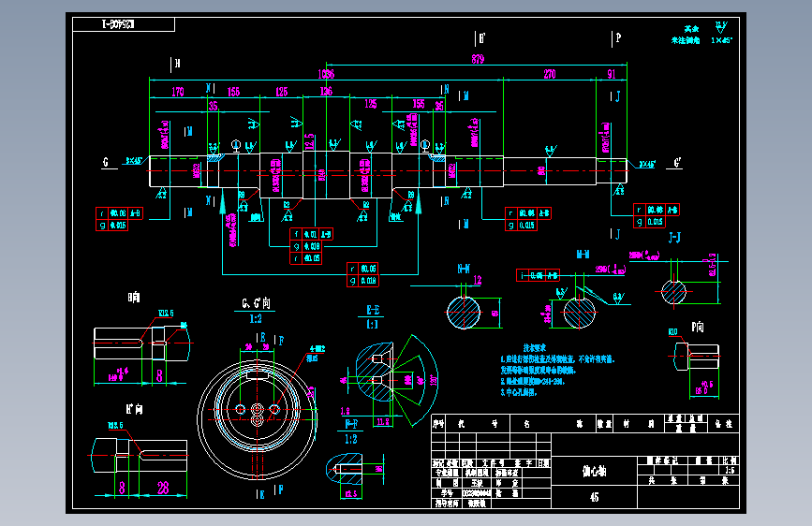Select the B向 view label
Image resolution: width=812 pixels, height=526 pixels.
tap(134, 298)
